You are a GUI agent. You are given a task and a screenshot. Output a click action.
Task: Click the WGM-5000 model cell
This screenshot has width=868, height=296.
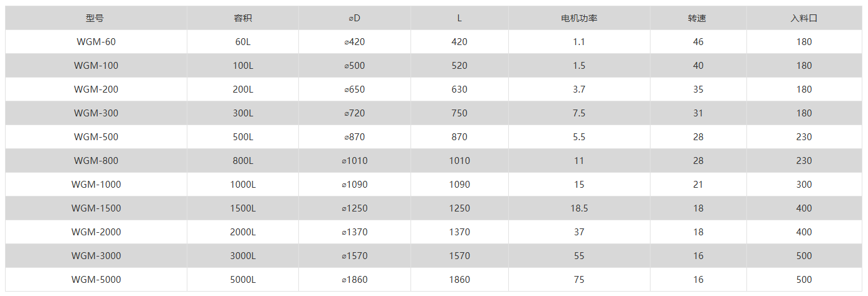(96, 280)
